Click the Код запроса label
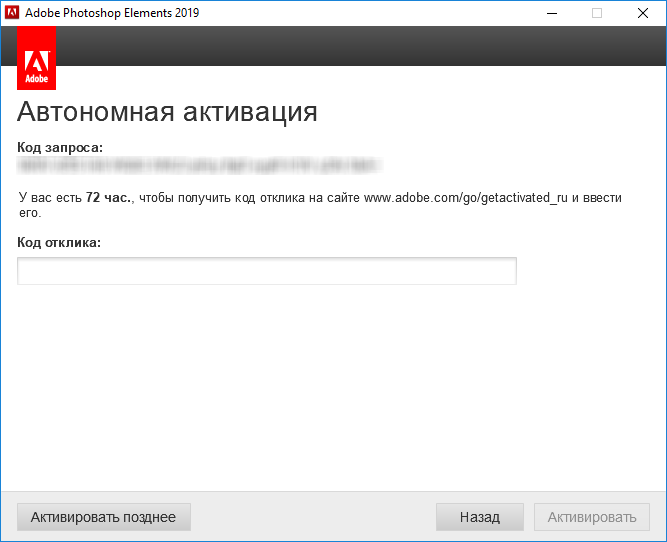667x542 pixels. (x=60, y=148)
